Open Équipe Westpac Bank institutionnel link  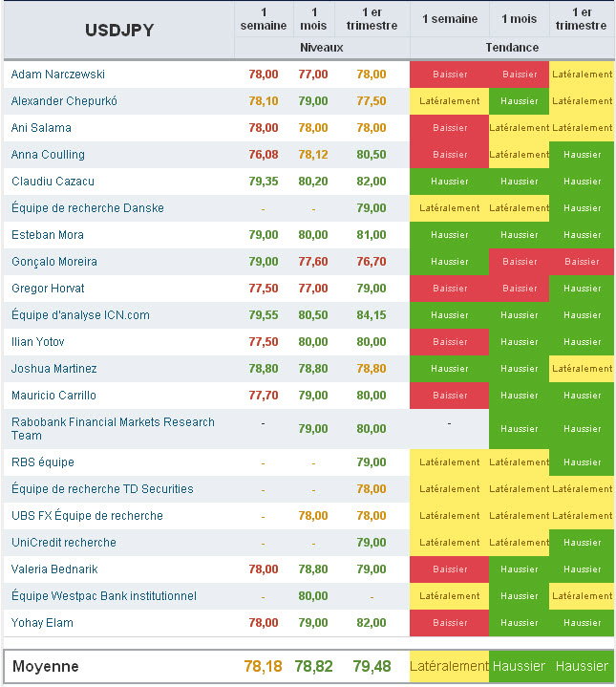pyautogui.click(x=104, y=595)
